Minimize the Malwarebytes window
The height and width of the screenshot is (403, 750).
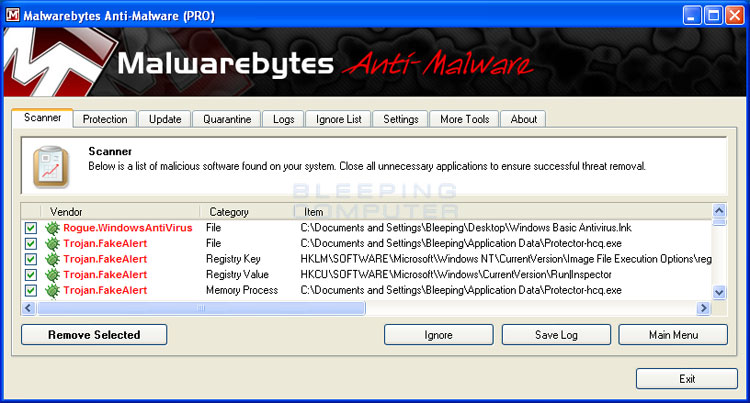(x=692, y=15)
